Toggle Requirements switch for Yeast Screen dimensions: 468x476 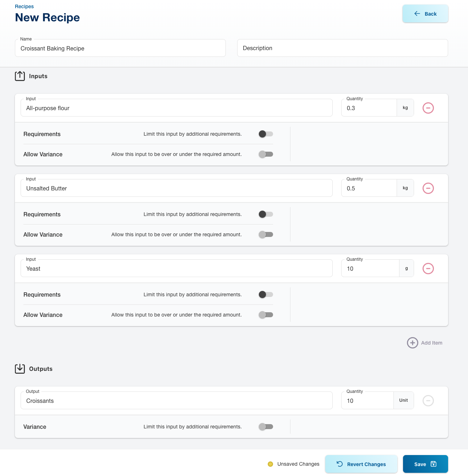coord(266,294)
